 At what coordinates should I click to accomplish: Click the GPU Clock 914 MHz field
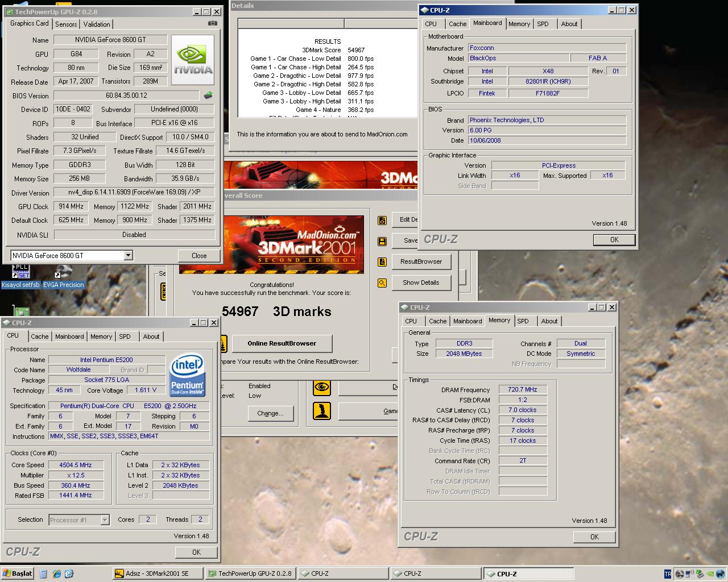(x=71, y=206)
